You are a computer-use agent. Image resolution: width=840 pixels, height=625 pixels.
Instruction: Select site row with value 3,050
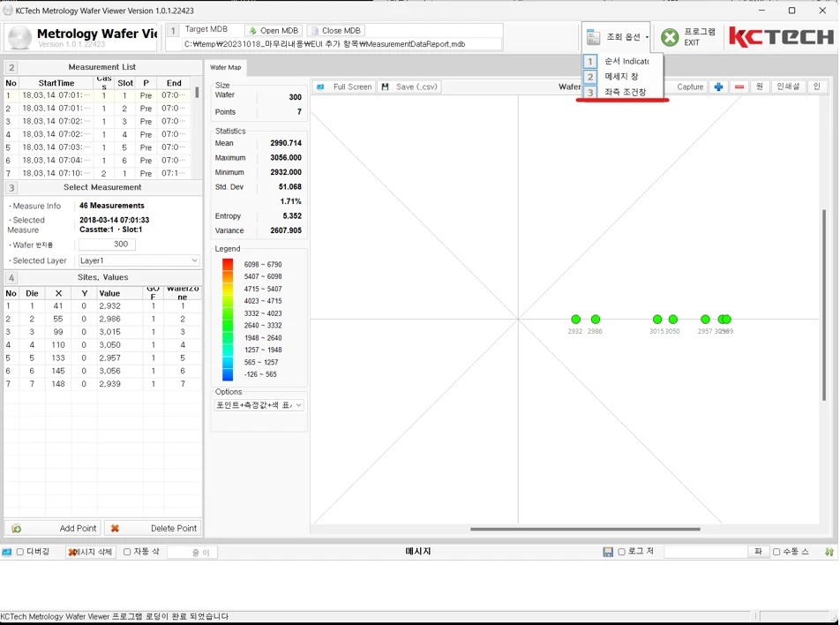[102, 344]
